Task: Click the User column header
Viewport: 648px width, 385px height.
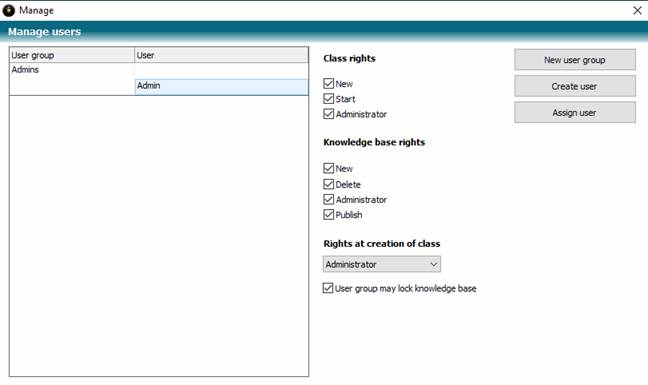Action: (221, 55)
